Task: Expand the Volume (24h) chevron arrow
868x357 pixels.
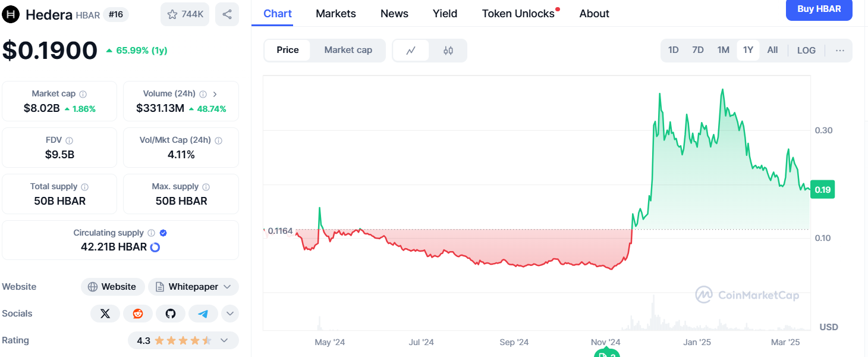Action: [215, 94]
